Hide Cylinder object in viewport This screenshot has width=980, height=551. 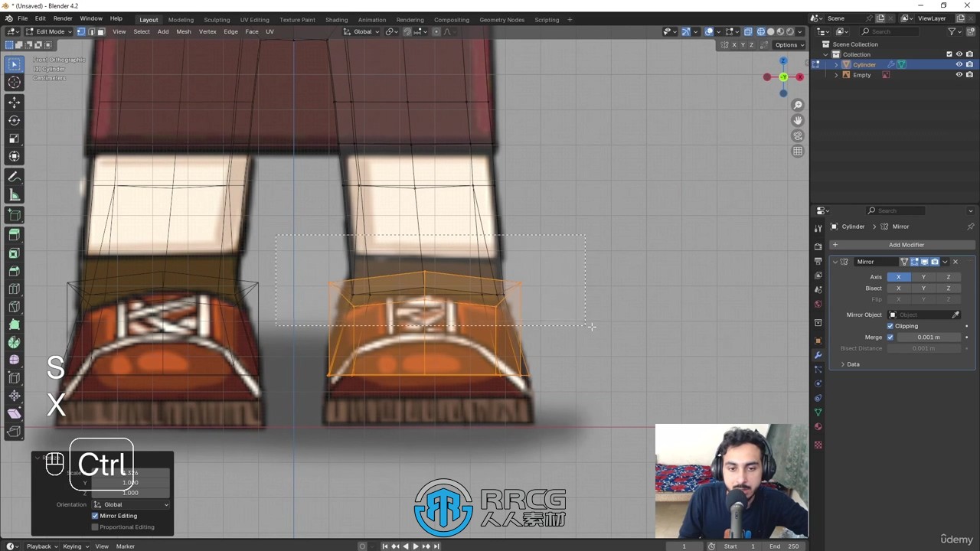[x=959, y=64]
